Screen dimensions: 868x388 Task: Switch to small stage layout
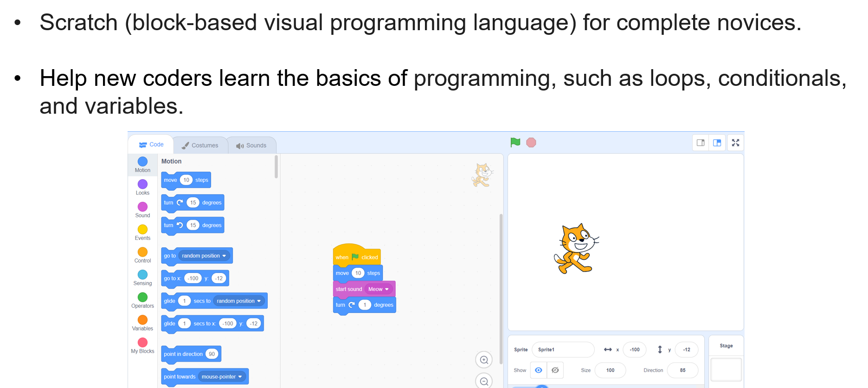click(701, 143)
